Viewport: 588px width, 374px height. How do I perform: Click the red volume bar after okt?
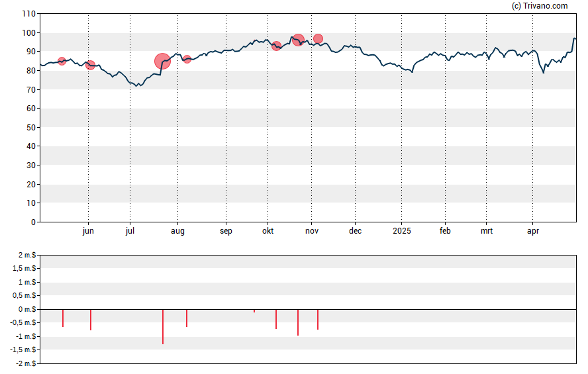pyautogui.click(x=276, y=319)
